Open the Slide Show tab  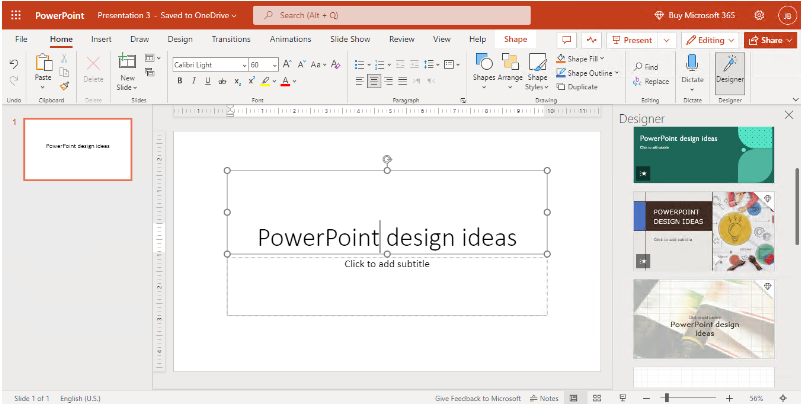point(350,39)
